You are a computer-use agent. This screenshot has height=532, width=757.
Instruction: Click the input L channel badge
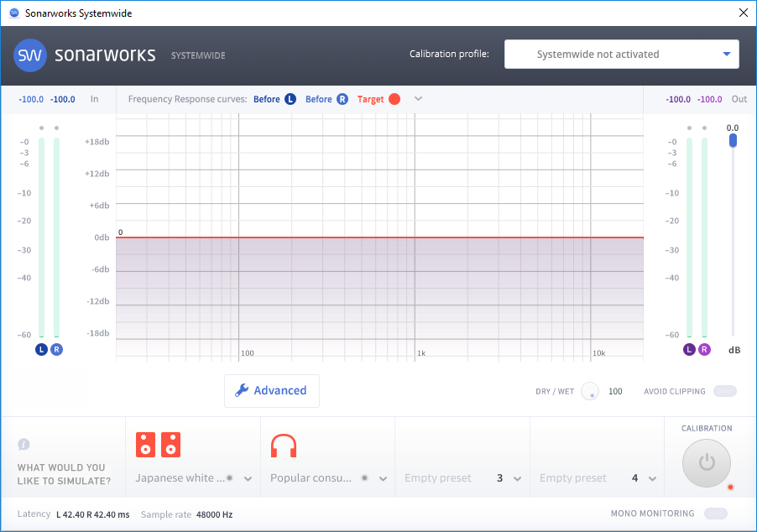tap(41, 350)
